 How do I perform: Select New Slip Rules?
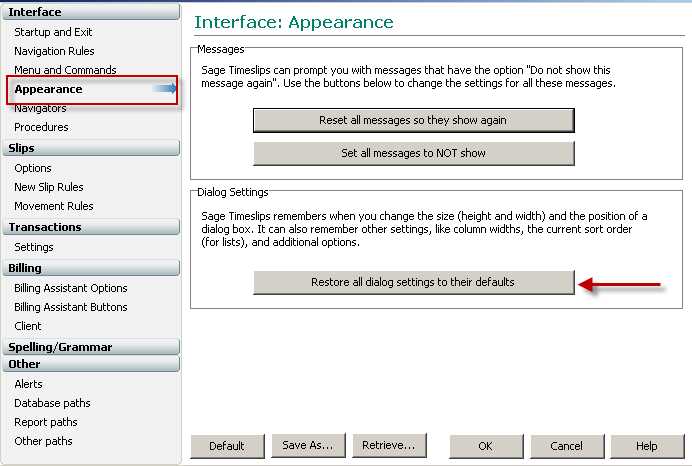click(49, 187)
